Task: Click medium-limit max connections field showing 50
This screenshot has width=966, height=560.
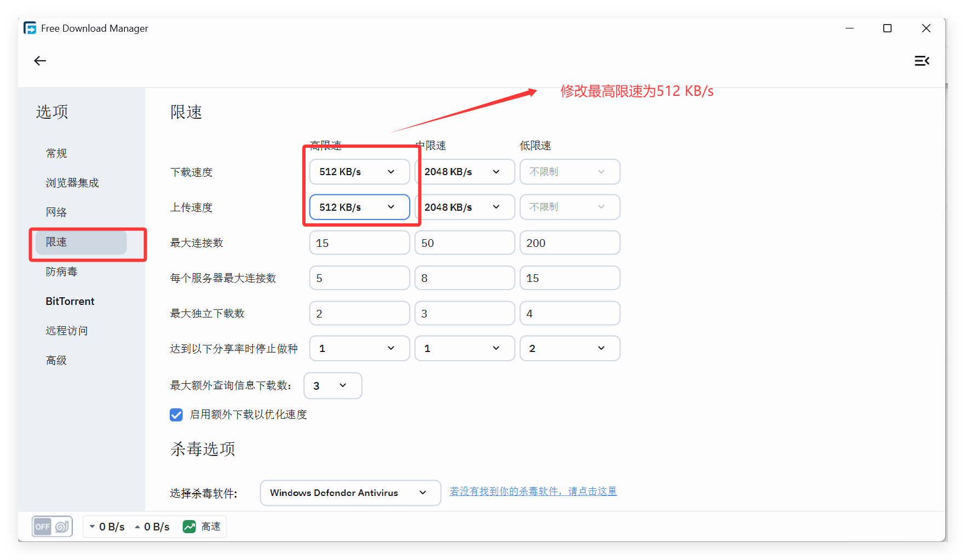Action: click(x=464, y=243)
